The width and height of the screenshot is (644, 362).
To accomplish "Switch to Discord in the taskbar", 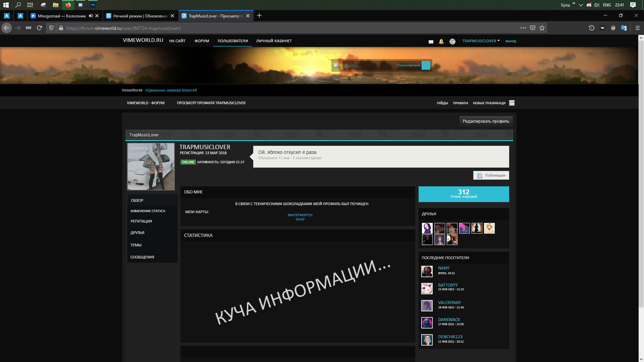I will 80,5.
